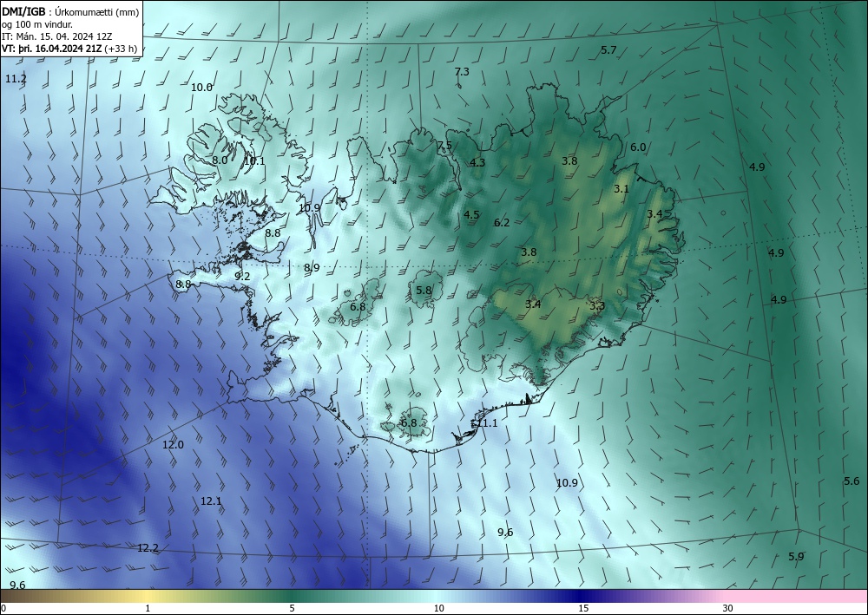Click the 12.0 value label
The width and height of the screenshot is (868, 615).
coord(174,445)
